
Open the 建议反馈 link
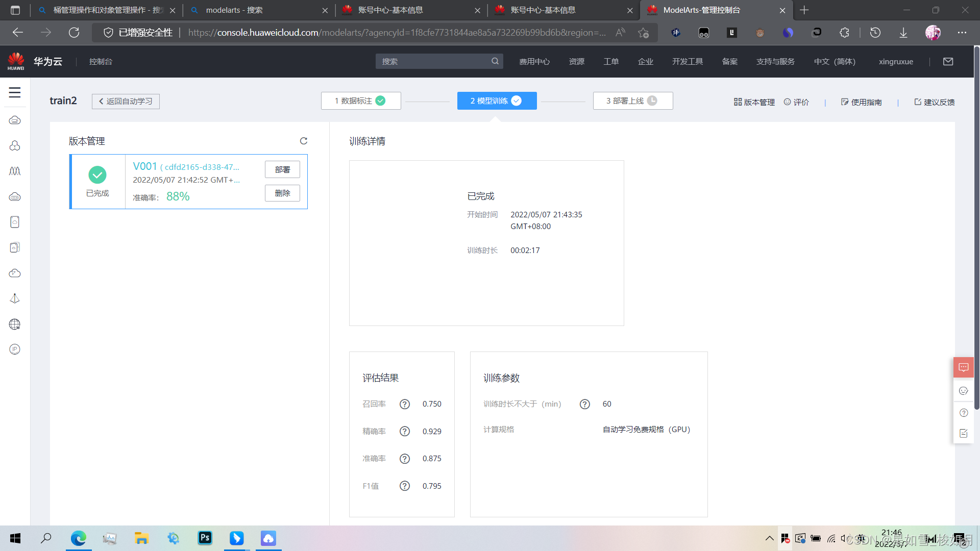point(935,102)
